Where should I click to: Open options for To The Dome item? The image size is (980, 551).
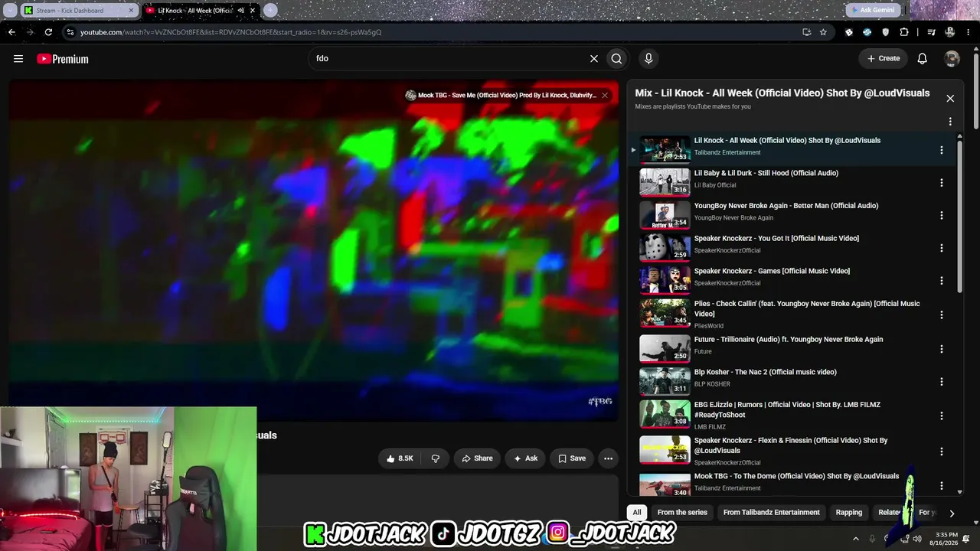(942, 485)
